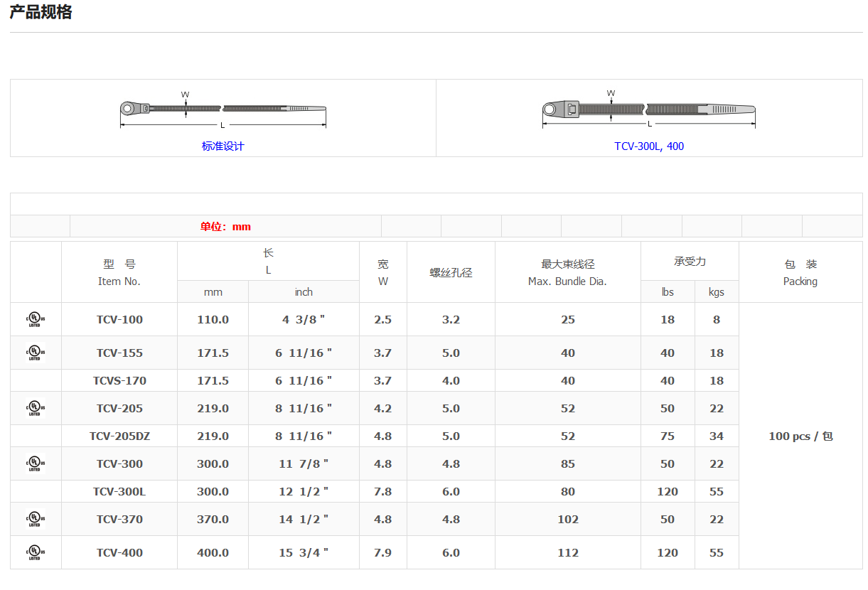The height and width of the screenshot is (590, 868).
Task: Click the UL Listed icon beside TCV-155
Action: pyautogui.click(x=35, y=353)
